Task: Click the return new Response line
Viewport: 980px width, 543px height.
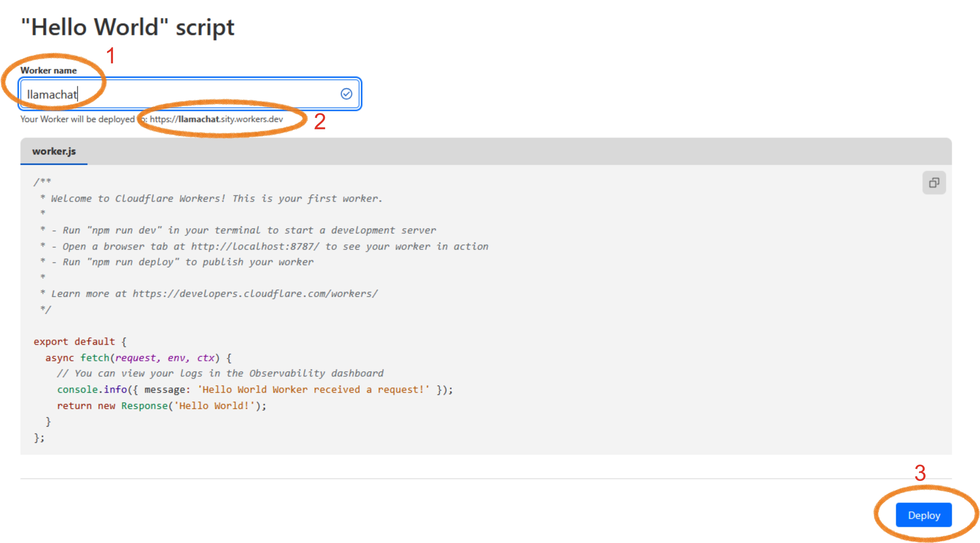Action: pos(161,406)
